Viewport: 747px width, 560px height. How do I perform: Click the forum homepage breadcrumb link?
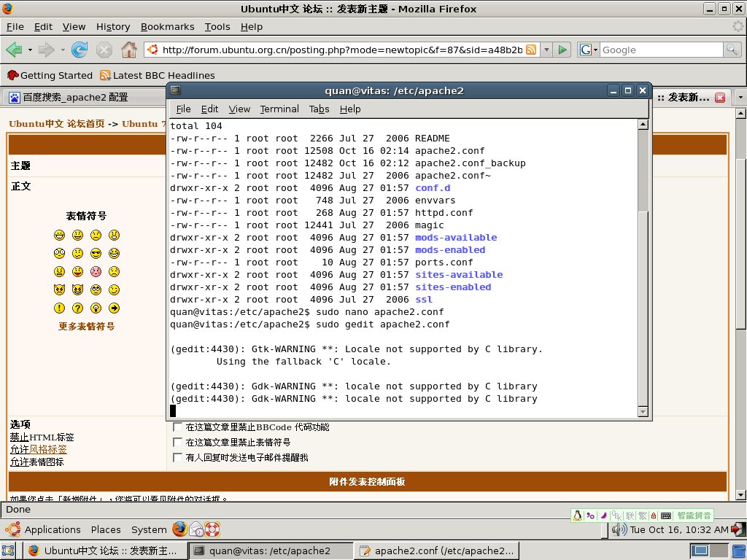click(57, 124)
